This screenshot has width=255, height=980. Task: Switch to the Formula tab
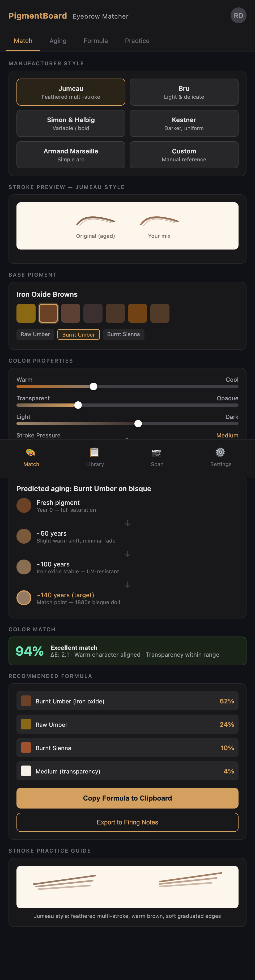click(96, 41)
